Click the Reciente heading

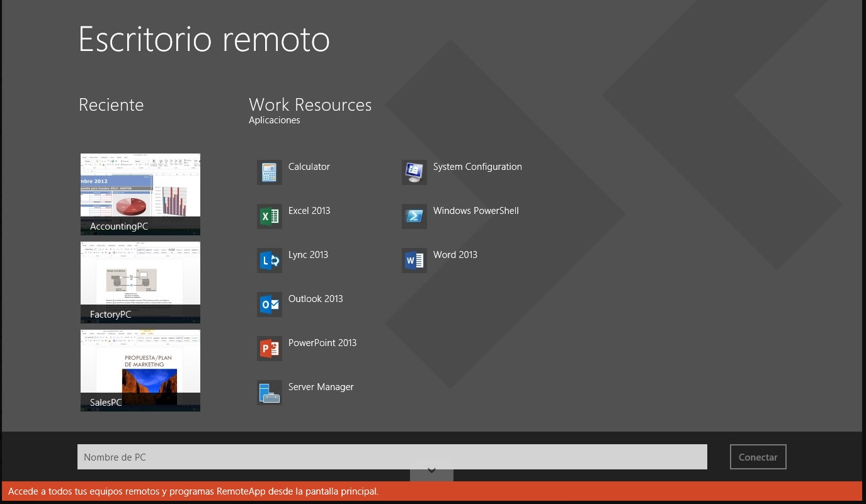pos(111,104)
